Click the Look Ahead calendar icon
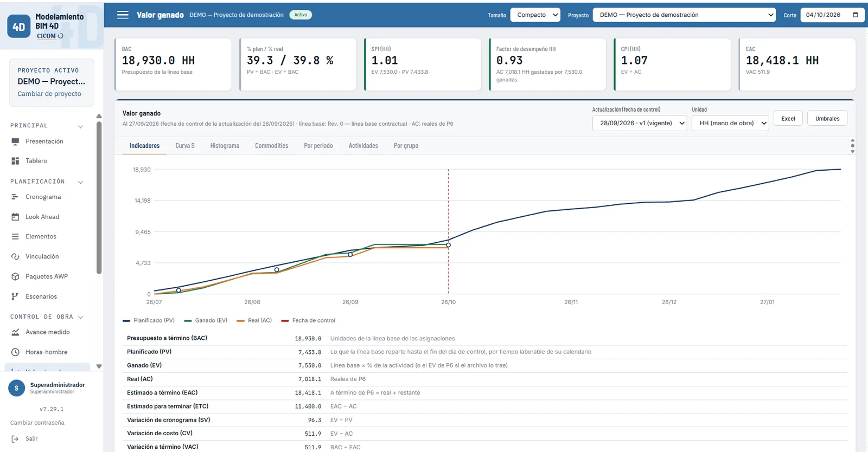This screenshot has width=868, height=452. tap(15, 217)
